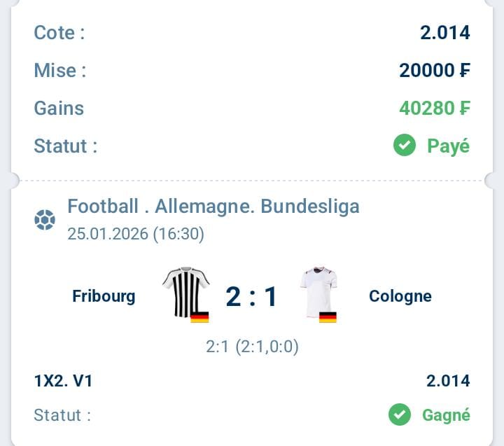Click the 2.014 odds beside 1X2. V1
Screen dimensions: 504x446
click(x=448, y=381)
